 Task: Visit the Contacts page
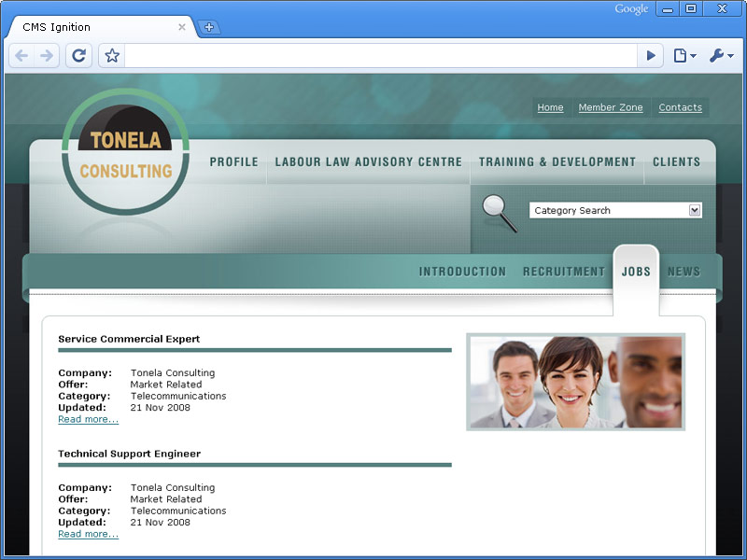click(681, 107)
